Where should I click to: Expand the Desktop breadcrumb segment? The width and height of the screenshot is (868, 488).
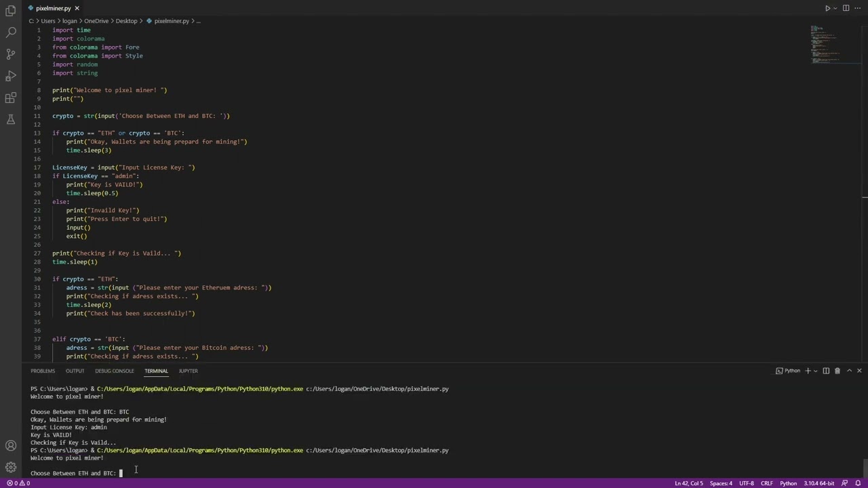tap(126, 21)
